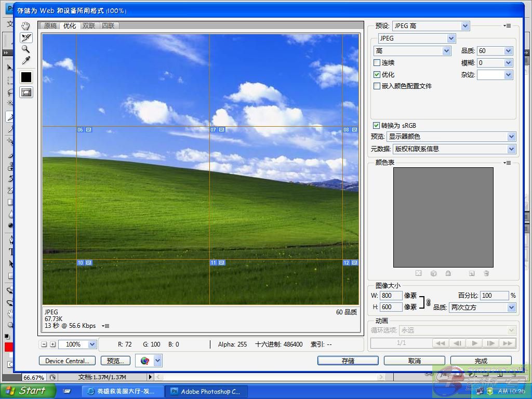Click the 完成 done button
Viewport: 532px width, 399px height.
point(481,361)
